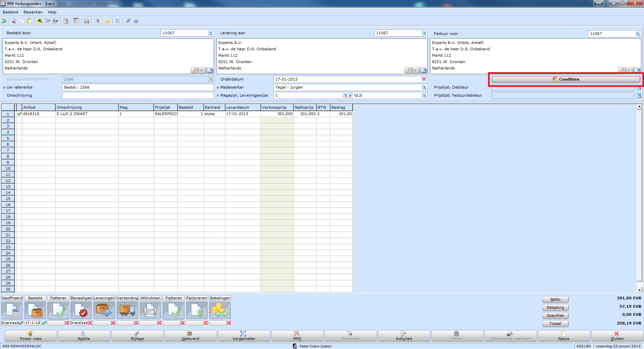The height and width of the screenshot is (349, 644).
Task: Click the Factureren invoice icon
Action: click(197, 310)
